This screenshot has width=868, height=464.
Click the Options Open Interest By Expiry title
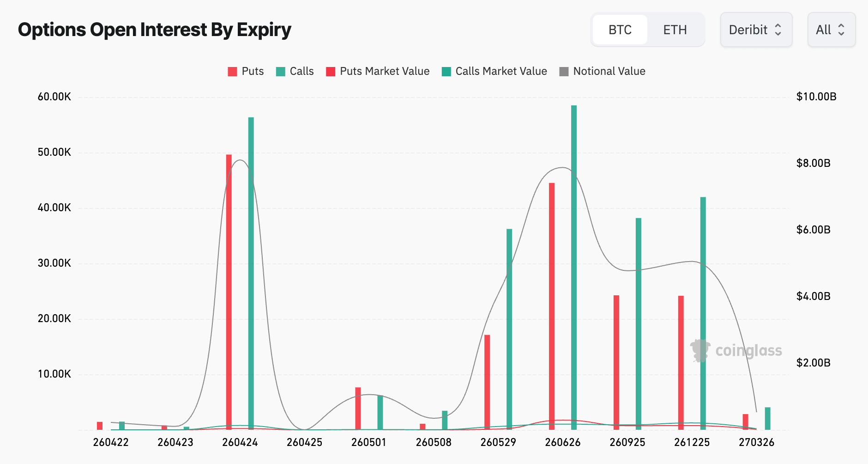click(154, 29)
